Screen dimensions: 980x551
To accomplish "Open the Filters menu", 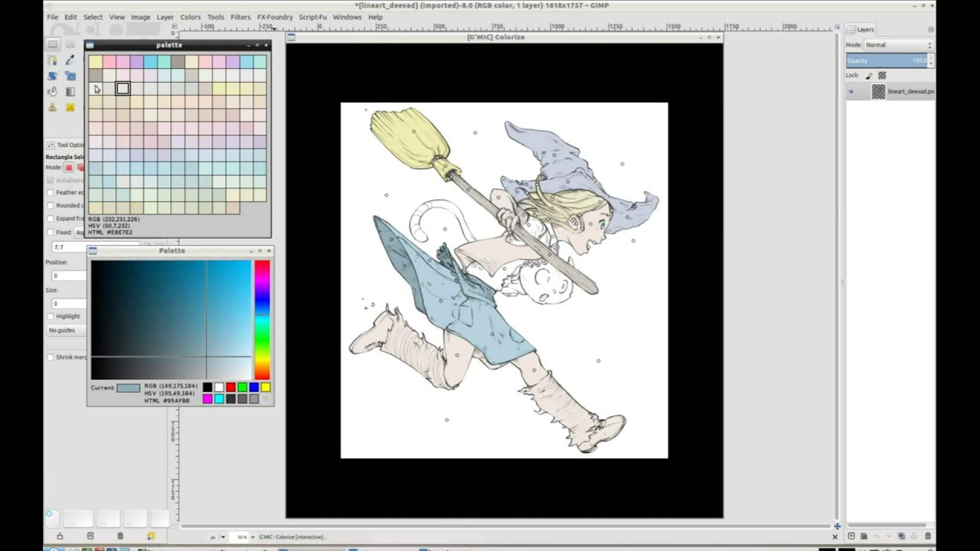I will (240, 17).
